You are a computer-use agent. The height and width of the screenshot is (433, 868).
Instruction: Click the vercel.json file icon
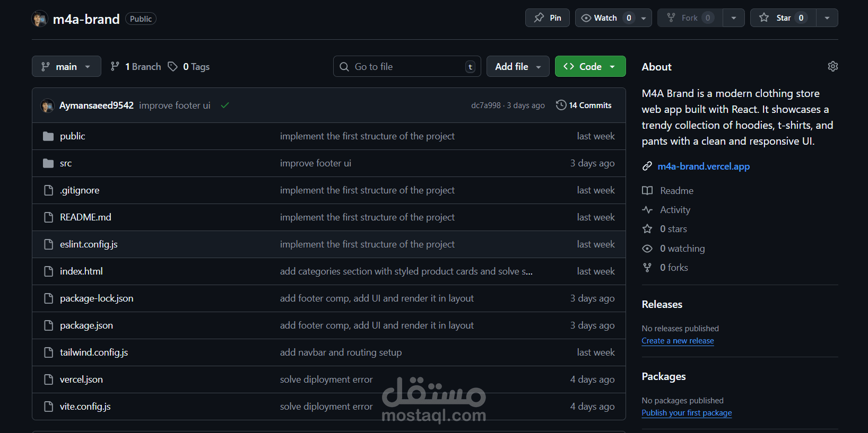[48, 379]
